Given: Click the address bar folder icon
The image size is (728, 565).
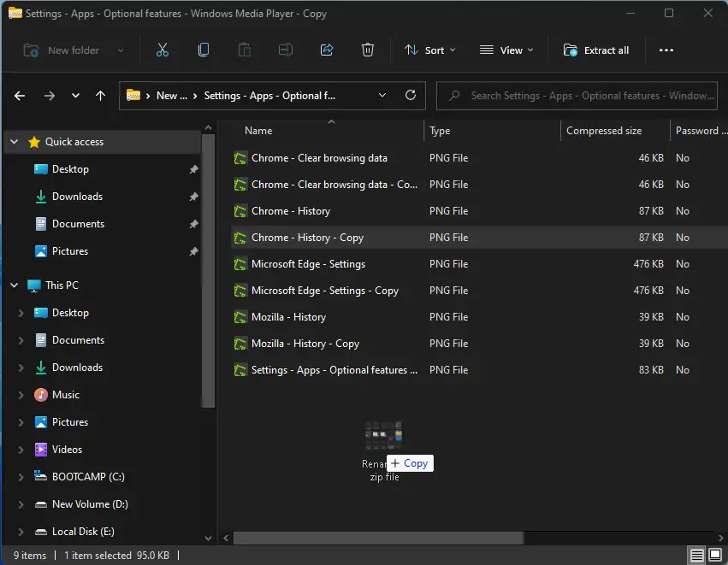Looking at the screenshot, I should click(x=133, y=96).
